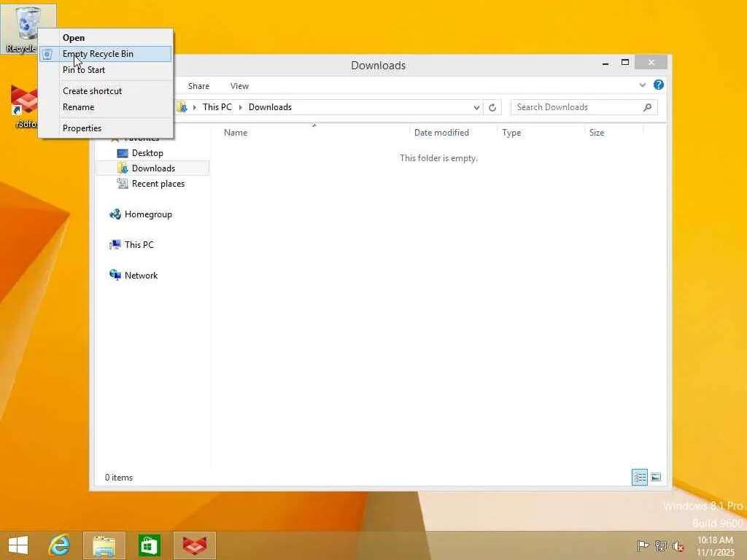Click This PC in the address path
The width and height of the screenshot is (747, 560).
(217, 107)
